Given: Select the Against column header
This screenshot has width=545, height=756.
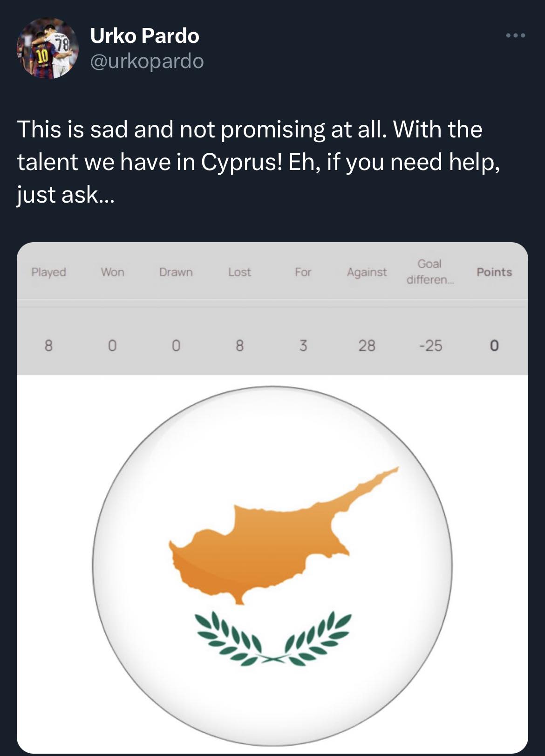Looking at the screenshot, I should (367, 272).
